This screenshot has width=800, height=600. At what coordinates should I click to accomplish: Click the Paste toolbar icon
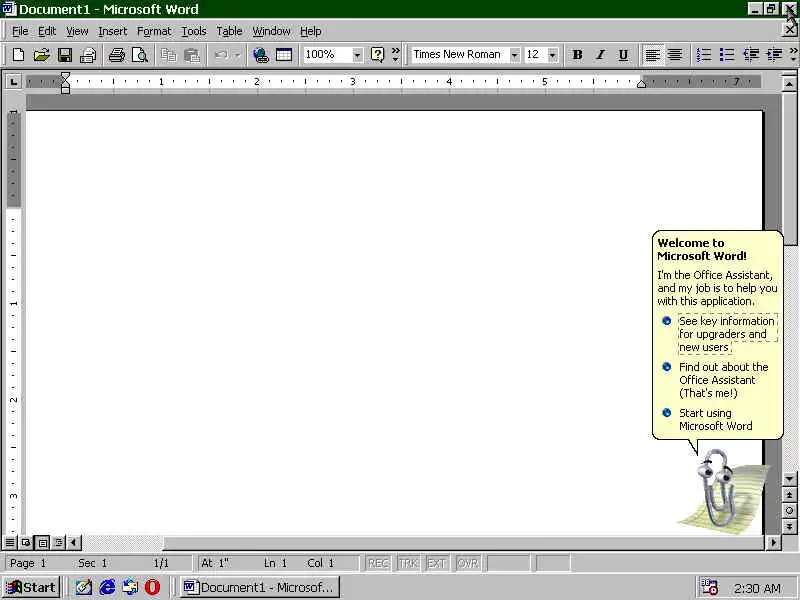tap(192, 55)
